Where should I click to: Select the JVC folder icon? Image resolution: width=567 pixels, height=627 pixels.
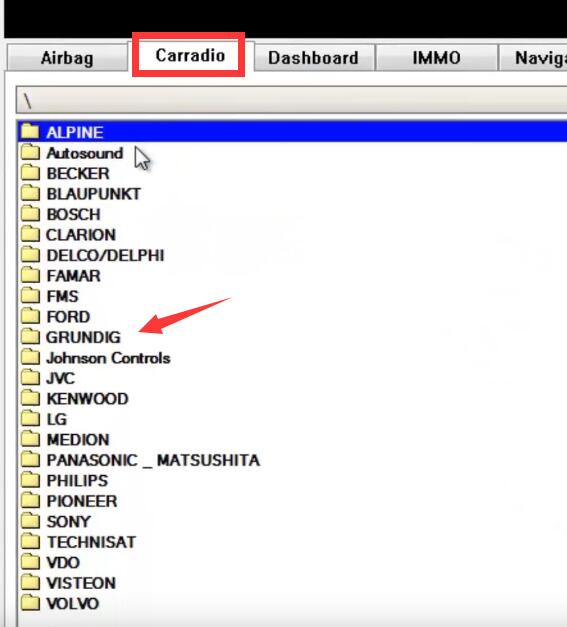[x=30, y=377]
